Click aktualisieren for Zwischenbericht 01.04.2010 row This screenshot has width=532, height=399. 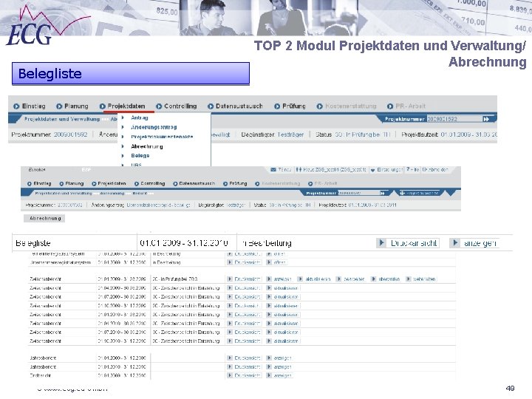point(282,324)
